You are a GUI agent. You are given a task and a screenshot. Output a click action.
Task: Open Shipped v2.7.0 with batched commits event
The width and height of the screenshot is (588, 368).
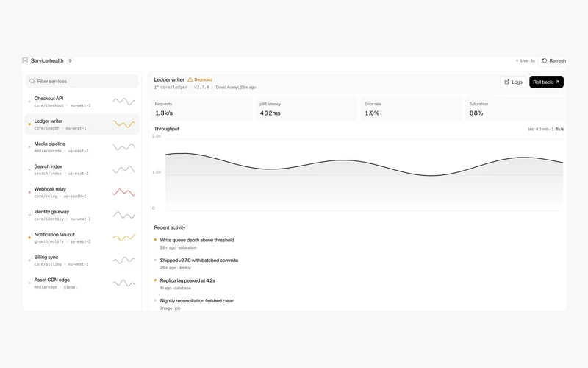(199, 261)
